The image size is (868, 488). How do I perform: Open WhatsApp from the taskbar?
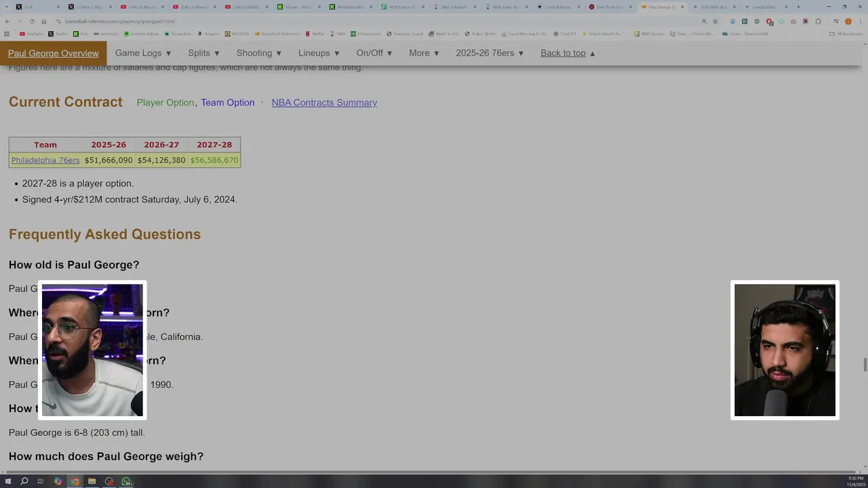coord(125,481)
